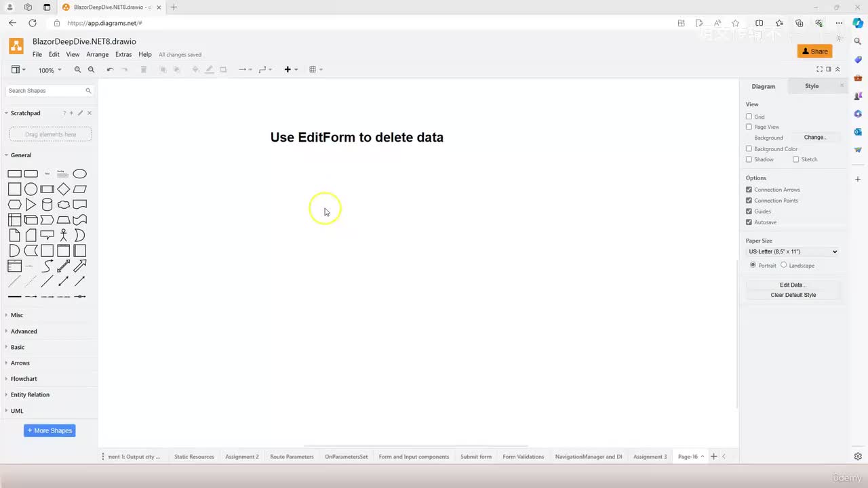Select the hexagon shape

point(14,205)
